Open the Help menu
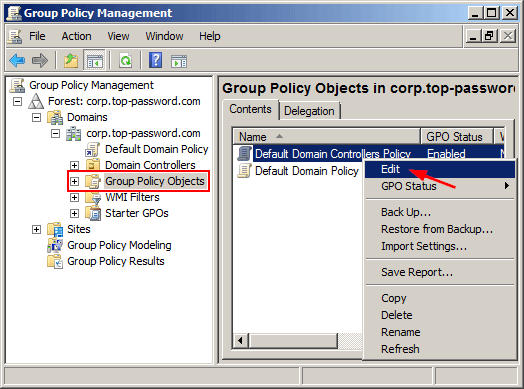The width and height of the screenshot is (524, 389). [x=210, y=36]
